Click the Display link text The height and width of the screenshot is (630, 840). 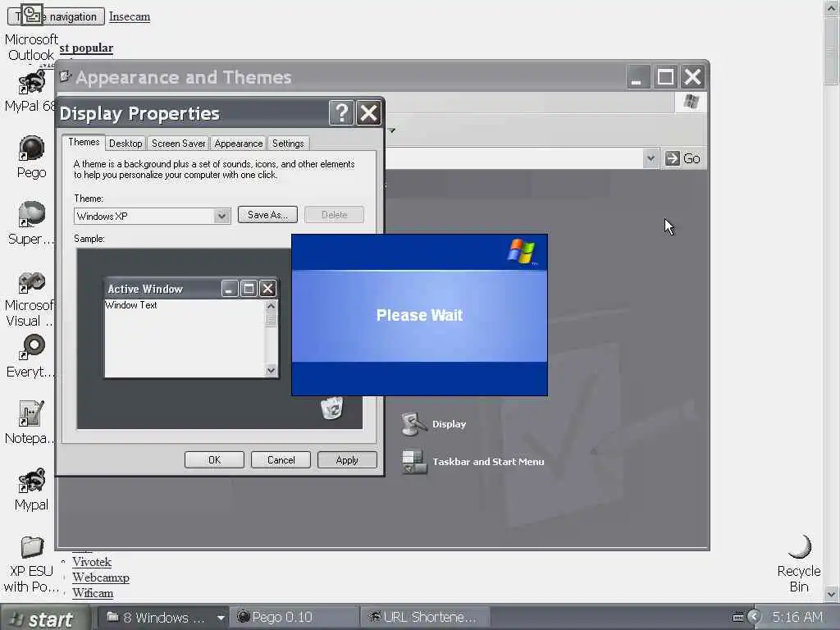coord(449,424)
